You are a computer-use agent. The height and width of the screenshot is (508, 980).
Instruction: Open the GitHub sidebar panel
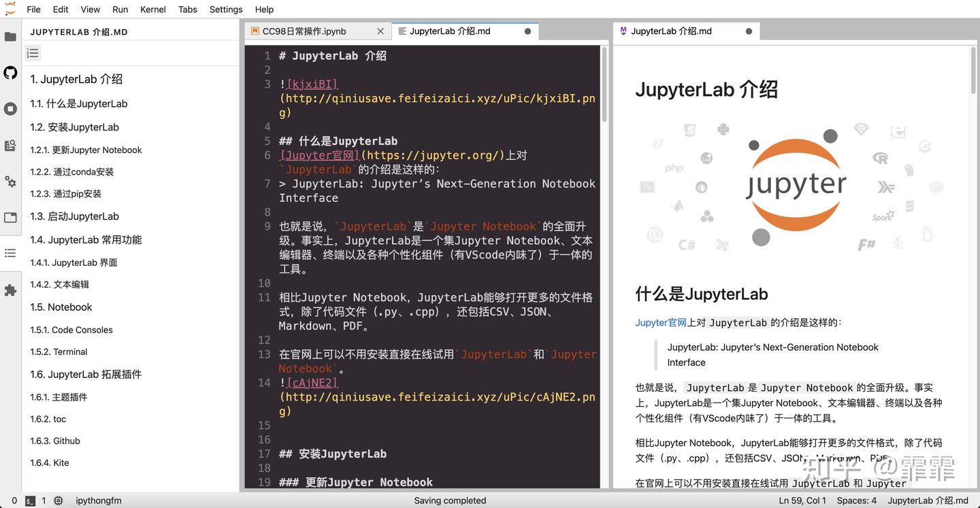coord(10,71)
